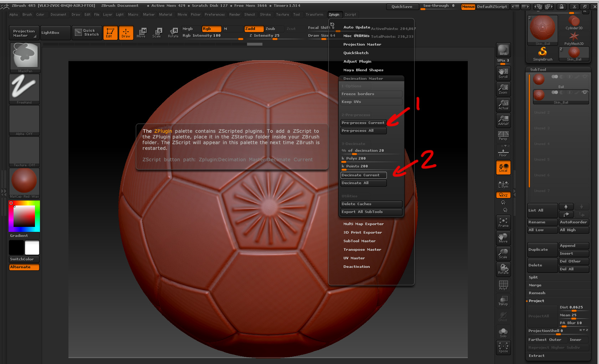Expand Multi Map Exporter section
599x364 pixels.
(363, 224)
